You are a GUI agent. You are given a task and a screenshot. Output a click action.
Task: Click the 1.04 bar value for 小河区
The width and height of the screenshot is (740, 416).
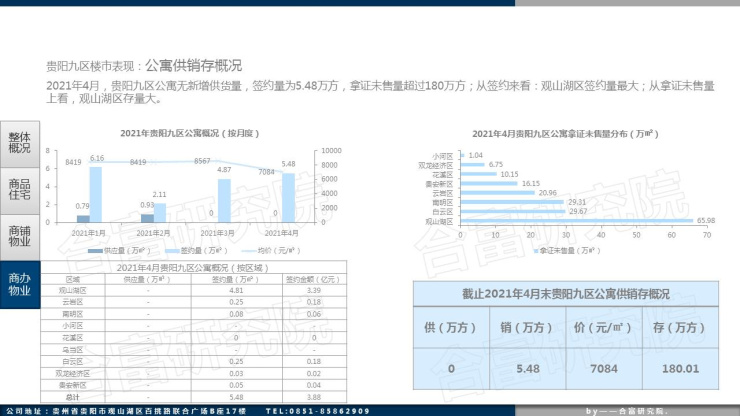point(476,155)
